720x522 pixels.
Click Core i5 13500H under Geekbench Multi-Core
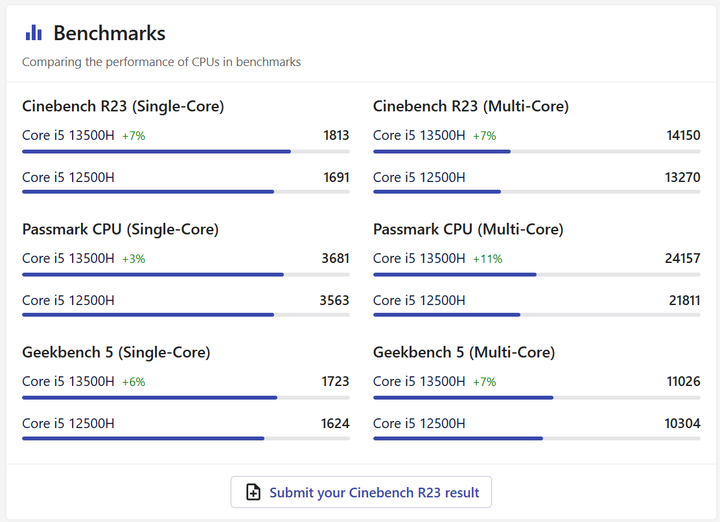click(419, 382)
